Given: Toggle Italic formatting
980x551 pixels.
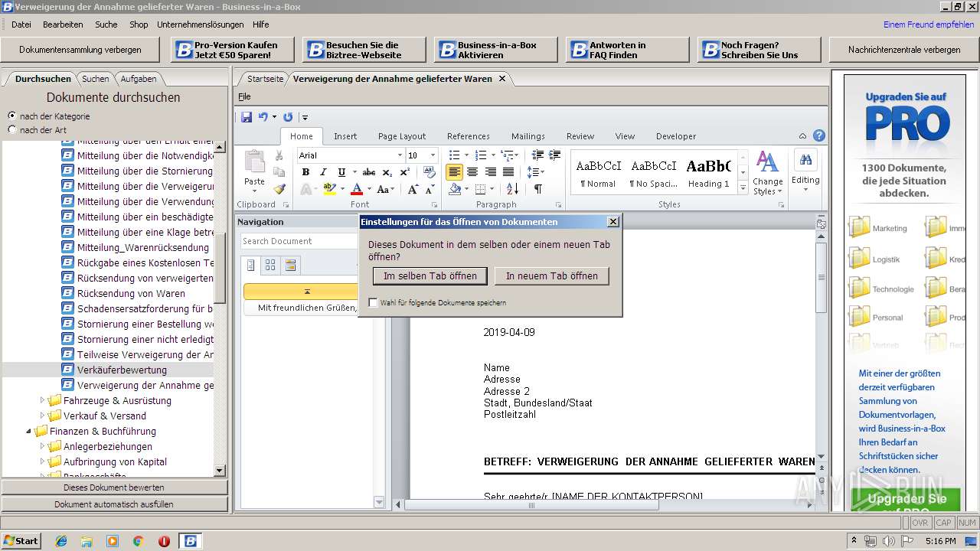Looking at the screenshot, I should 323,172.
